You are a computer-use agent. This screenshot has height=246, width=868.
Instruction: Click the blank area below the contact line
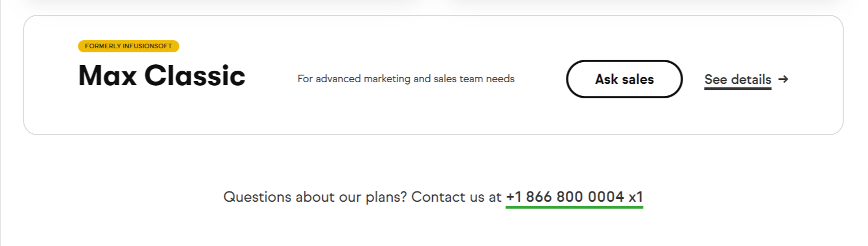tap(434, 230)
